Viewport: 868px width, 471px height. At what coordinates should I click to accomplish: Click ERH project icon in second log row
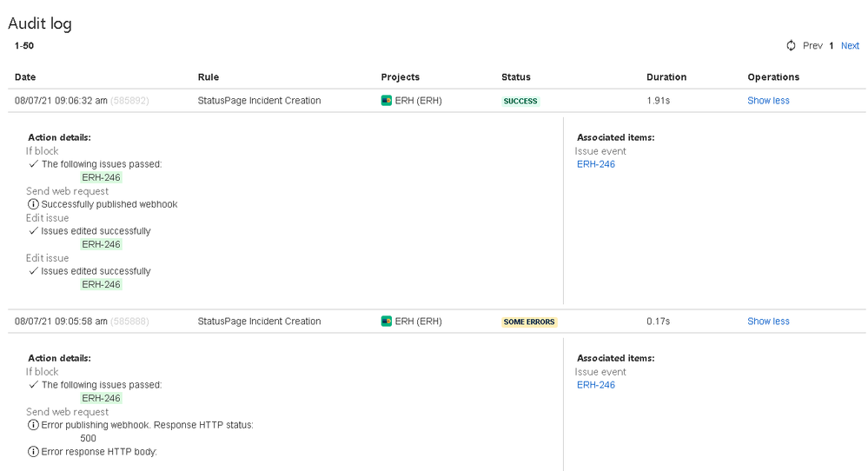387,321
